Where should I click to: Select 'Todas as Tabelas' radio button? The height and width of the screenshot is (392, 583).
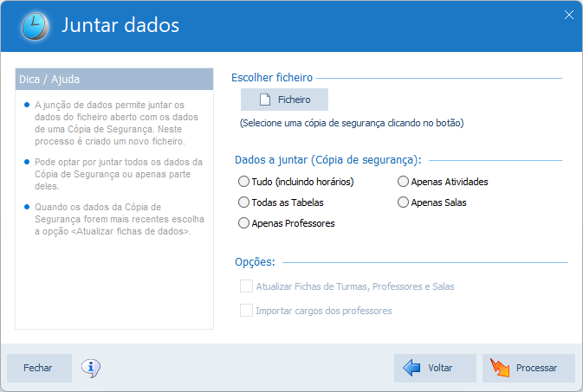(243, 202)
